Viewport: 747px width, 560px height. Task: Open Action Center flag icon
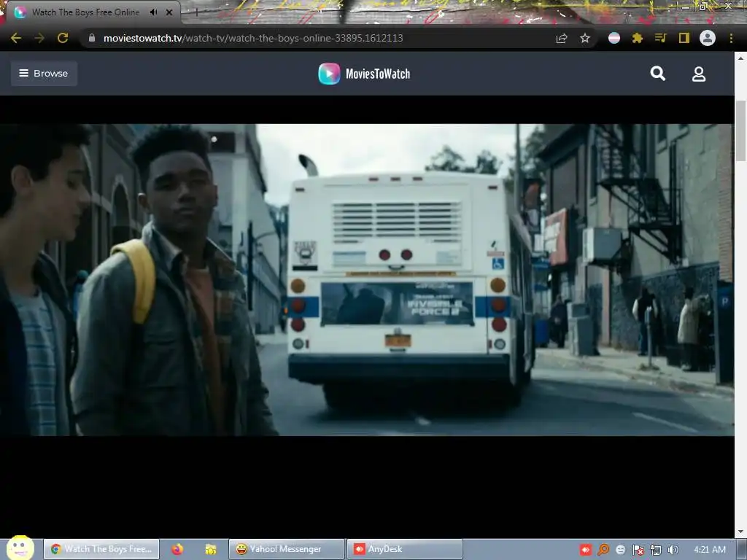click(638, 550)
